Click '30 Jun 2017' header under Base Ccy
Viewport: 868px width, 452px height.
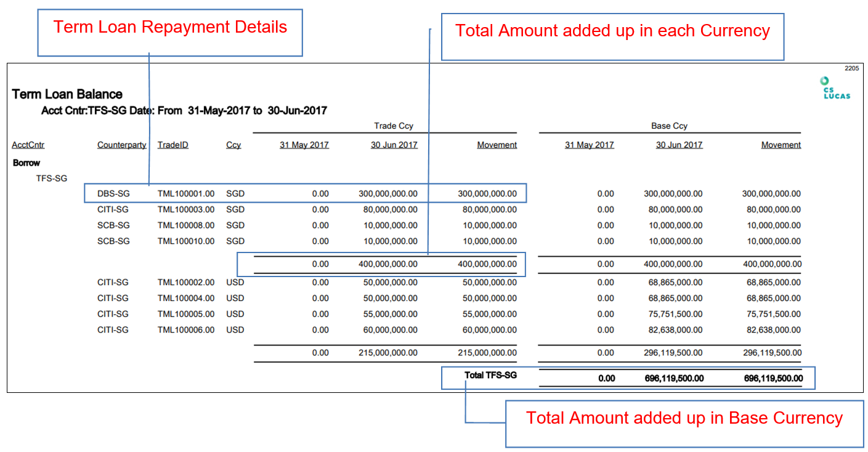click(679, 145)
